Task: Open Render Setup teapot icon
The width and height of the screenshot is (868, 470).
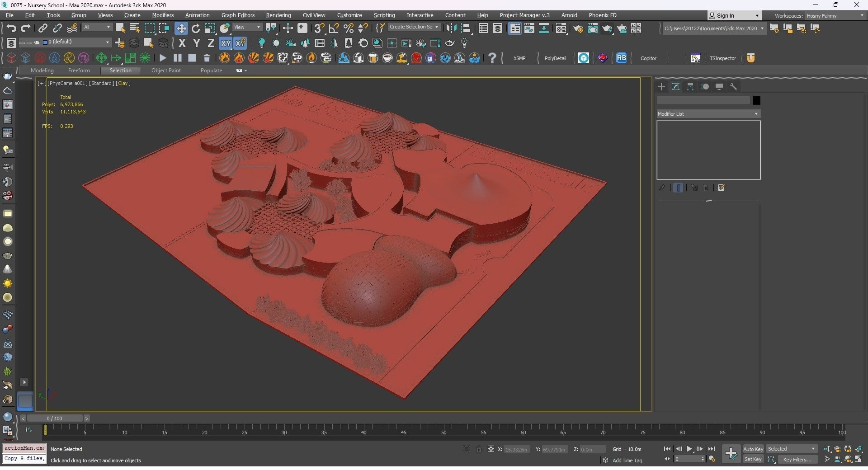Action: pos(578,28)
